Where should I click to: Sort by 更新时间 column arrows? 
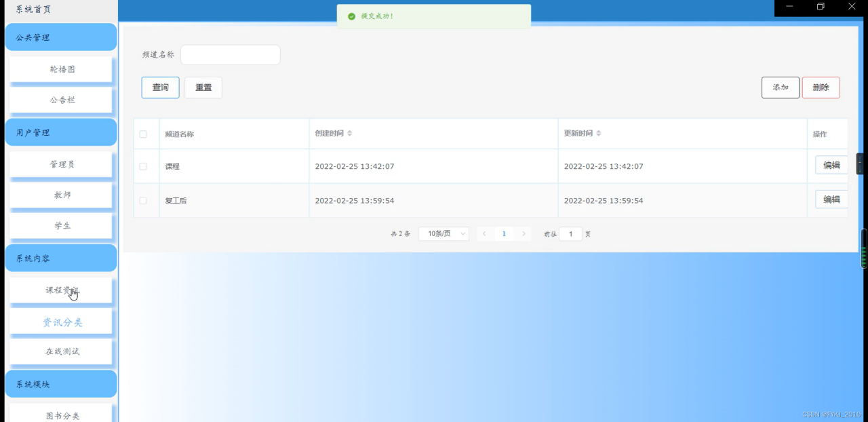599,134
